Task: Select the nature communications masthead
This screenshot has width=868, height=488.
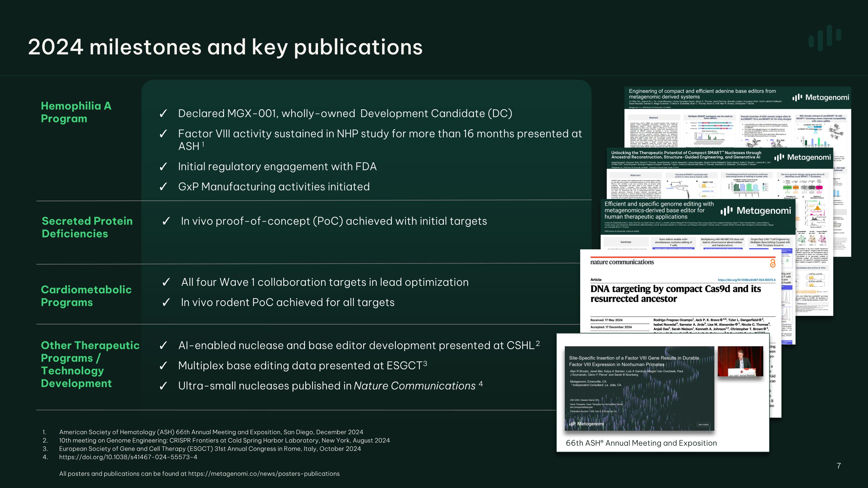Action: [622, 262]
